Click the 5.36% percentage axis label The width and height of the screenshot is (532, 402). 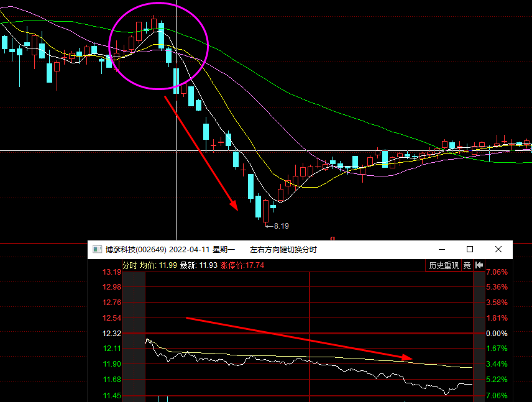[497, 287]
